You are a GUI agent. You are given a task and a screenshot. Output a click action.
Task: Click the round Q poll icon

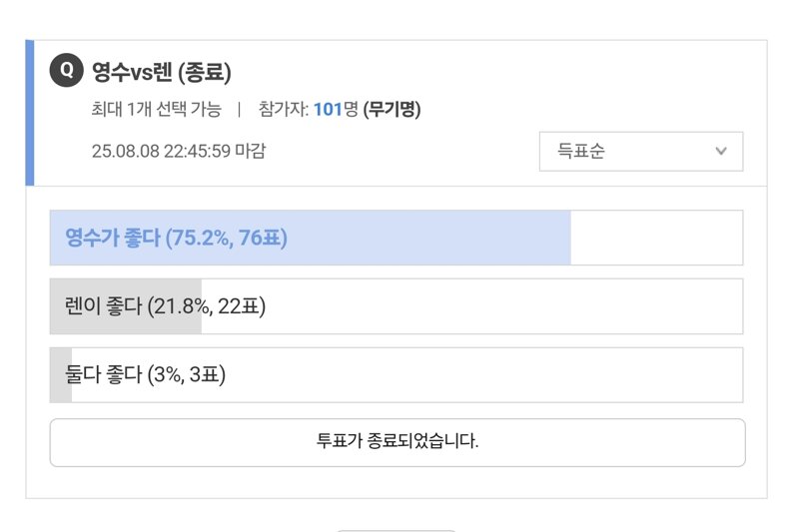tap(66, 70)
